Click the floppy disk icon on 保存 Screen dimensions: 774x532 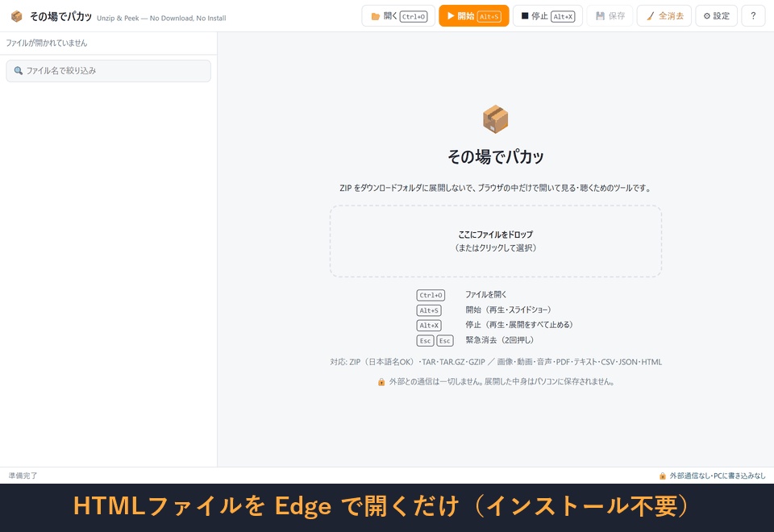600,16
